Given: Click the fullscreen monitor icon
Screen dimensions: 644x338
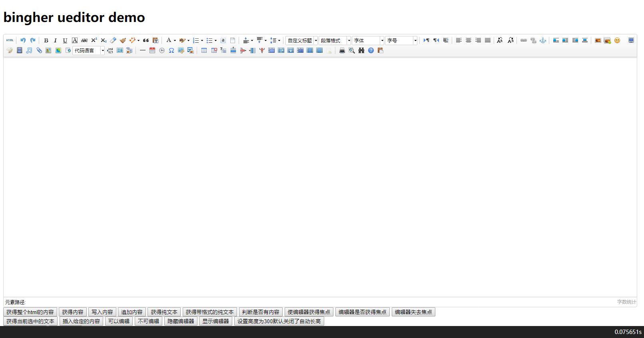Looking at the screenshot, I should click(x=631, y=40).
